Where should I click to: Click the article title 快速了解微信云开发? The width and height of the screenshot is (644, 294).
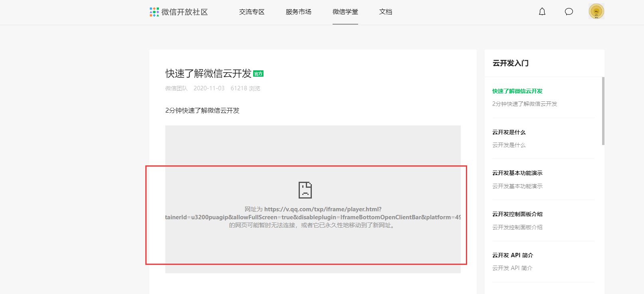coord(208,73)
